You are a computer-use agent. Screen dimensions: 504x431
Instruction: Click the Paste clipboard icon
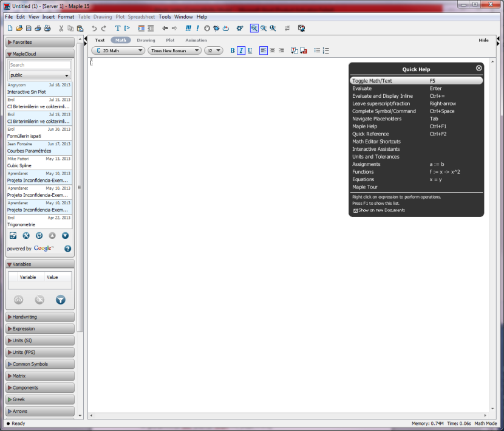pyautogui.click(x=80, y=29)
